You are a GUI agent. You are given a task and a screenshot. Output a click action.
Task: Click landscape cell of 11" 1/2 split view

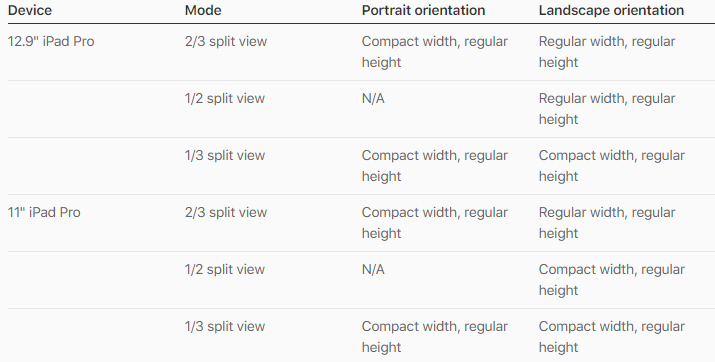(611, 280)
